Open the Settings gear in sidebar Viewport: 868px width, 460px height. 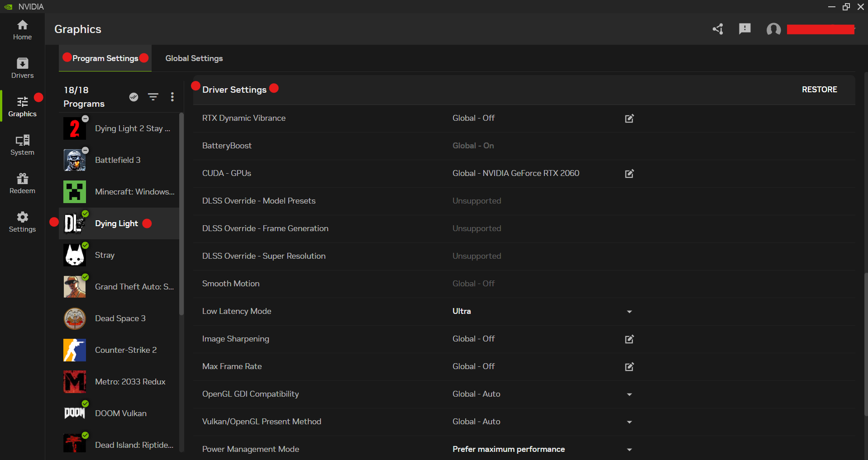[22, 222]
